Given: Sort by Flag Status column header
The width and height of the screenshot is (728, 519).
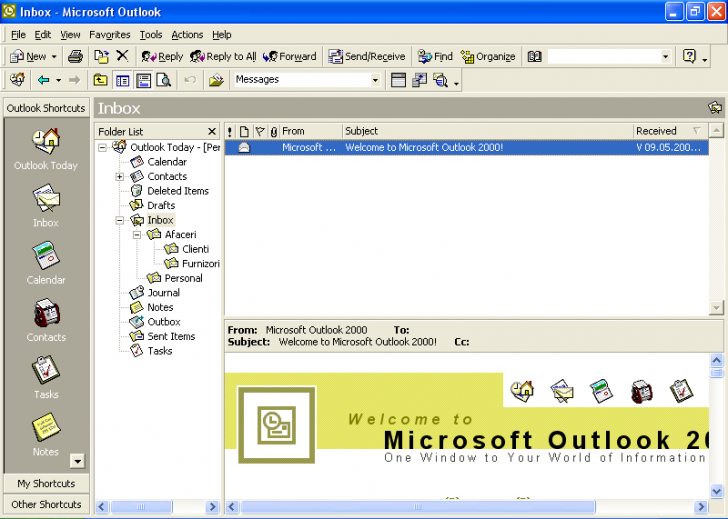Looking at the screenshot, I should 260,131.
